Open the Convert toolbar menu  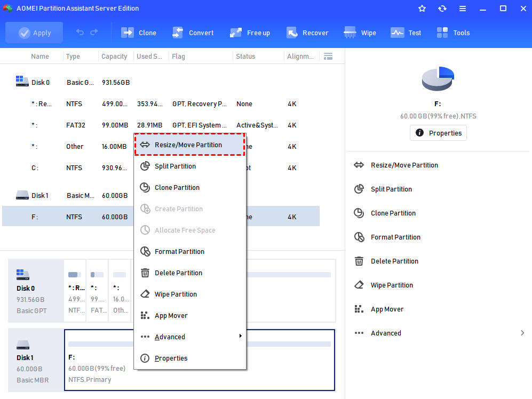click(x=193, y=33)
